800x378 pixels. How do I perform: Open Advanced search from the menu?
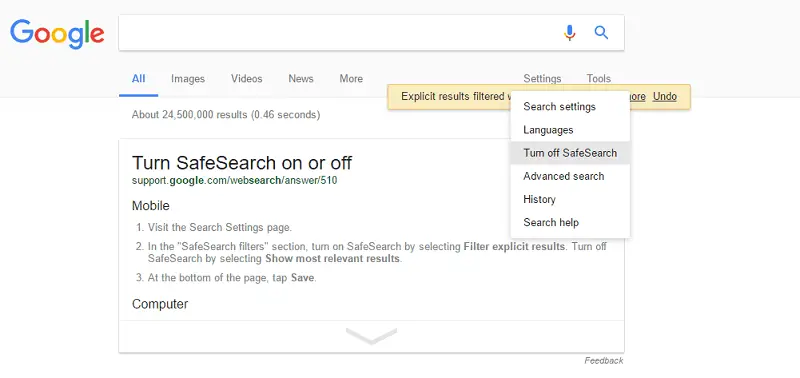click(570, 176)
